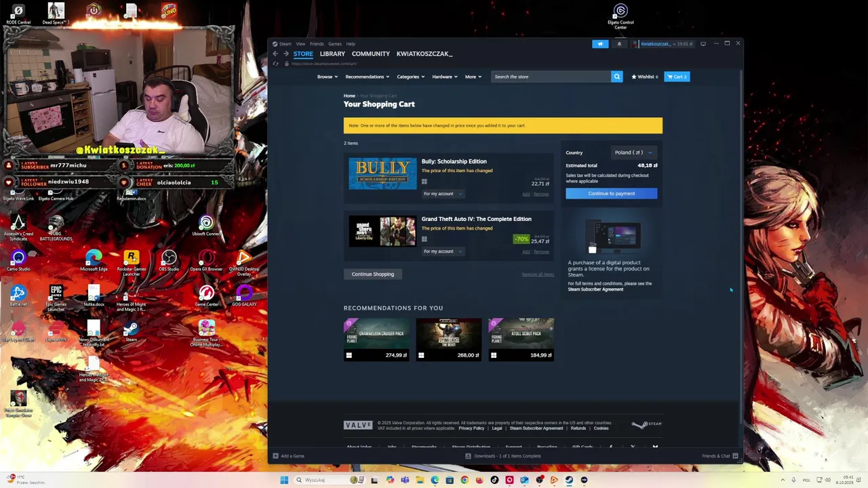Expand the More store menu
The image size is (868, 488).
tap(473, 77)
